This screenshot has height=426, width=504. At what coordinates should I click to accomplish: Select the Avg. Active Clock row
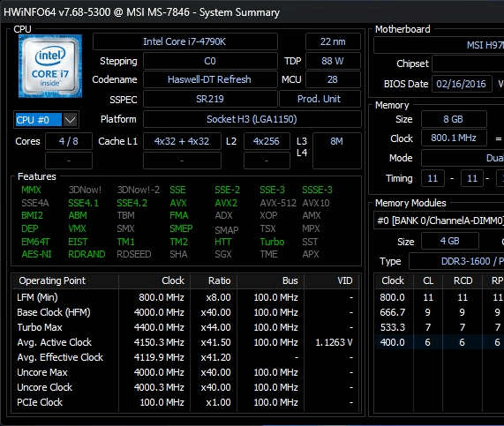click(x=185, y=342)
